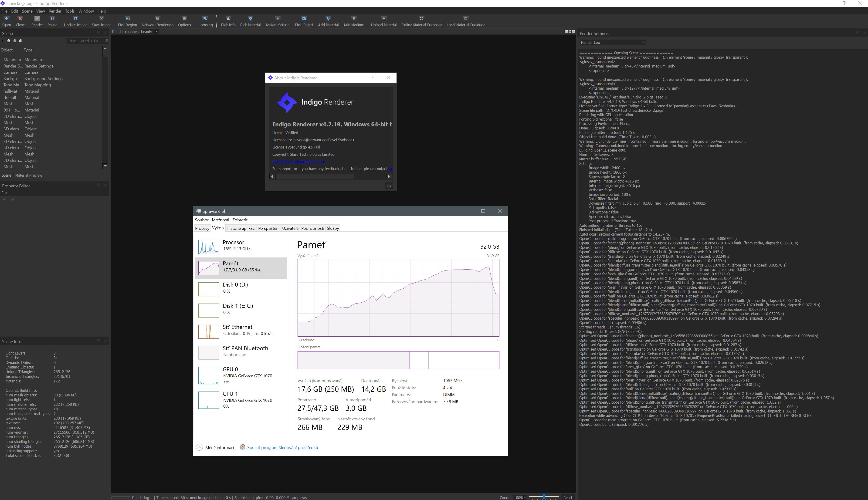Click the cube filter icon in Scene panel
This screenshot has height=500, width=868.
tap(20, 41)
